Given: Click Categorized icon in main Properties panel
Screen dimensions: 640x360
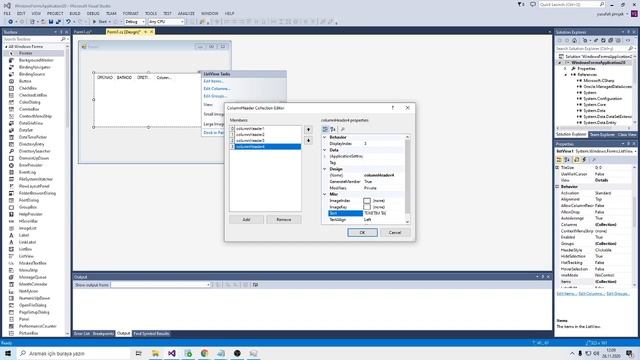Looking at the screenshot, I should 560,160.
